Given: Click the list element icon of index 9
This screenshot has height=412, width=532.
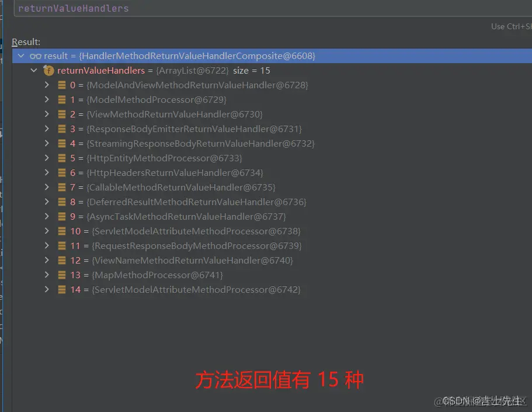Looking at the screenshot, I should pos(62,216).
